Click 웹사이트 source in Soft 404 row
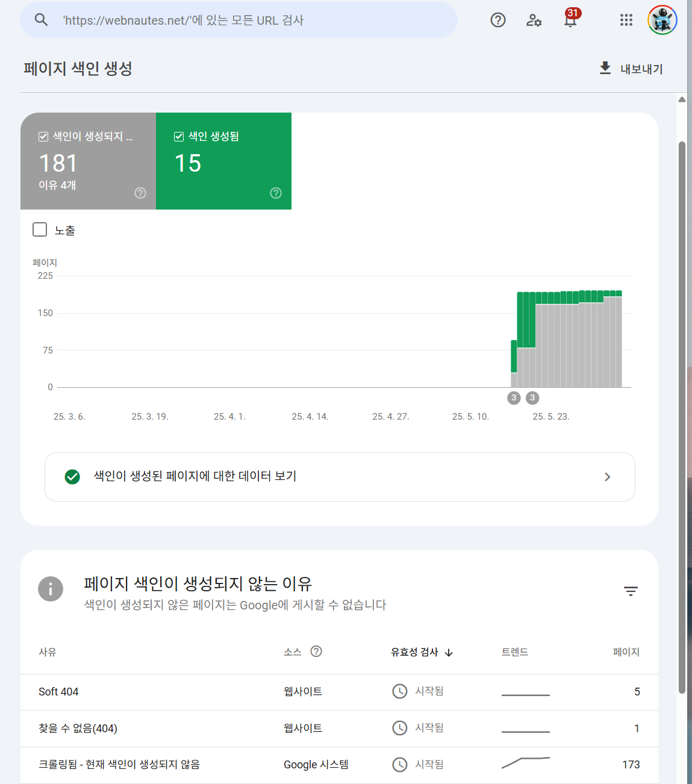Screen dimensions: 692x784 click(x=303, y=691)
